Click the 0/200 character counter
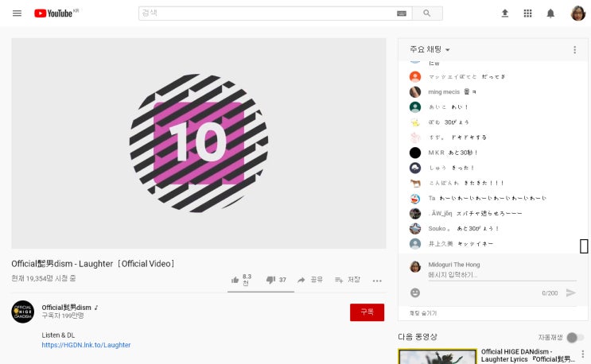Image resolution: width=591 pixels, height=364 pixels. click(550, 293)
